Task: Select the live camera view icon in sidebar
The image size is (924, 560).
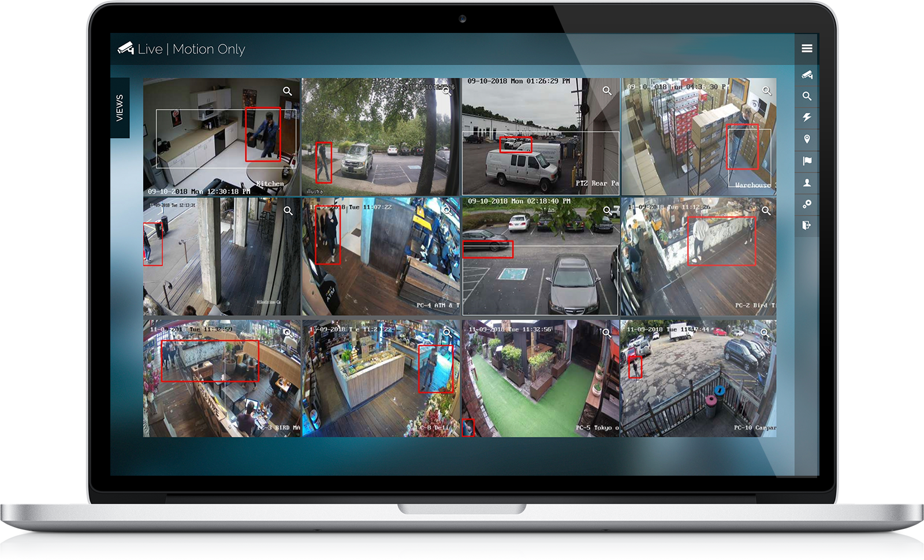Action: 807,75
